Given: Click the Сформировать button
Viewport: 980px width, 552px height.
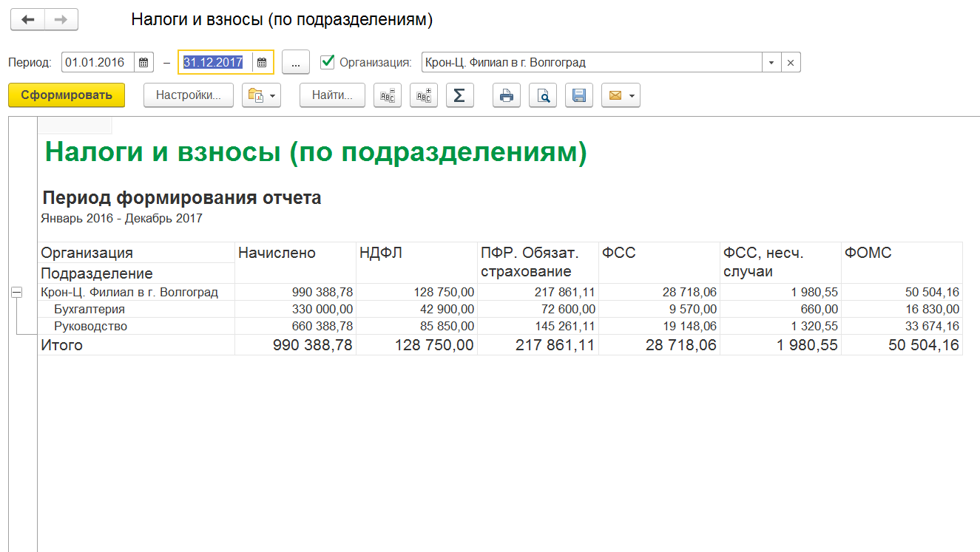Looking at the screenshot, I should coord(67,95).
